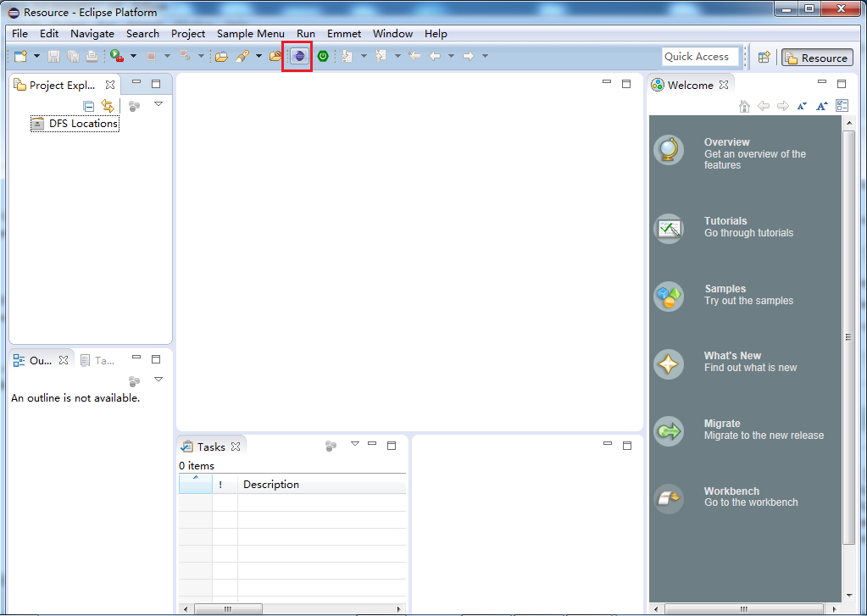This screenshot has width=867, height=616.
Task: Click the Welcome view vertical scrollbar
Action: click(x=848, y=337)
